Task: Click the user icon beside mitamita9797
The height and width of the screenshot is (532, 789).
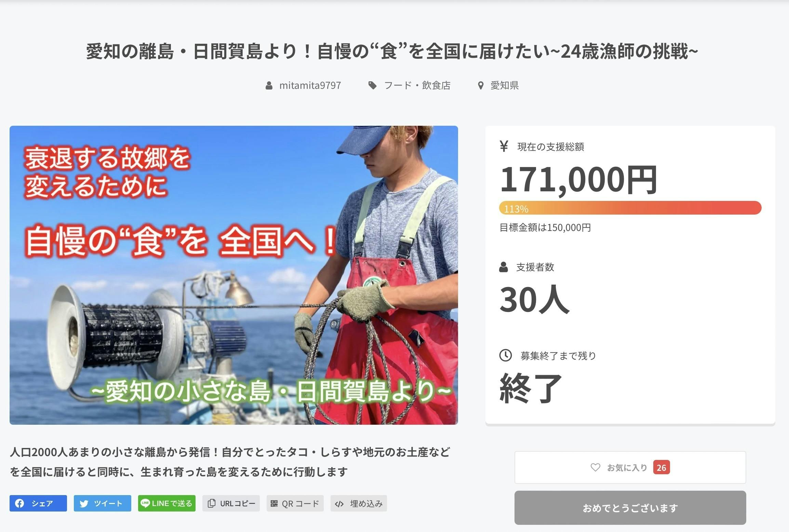Action: pos(269,85)
